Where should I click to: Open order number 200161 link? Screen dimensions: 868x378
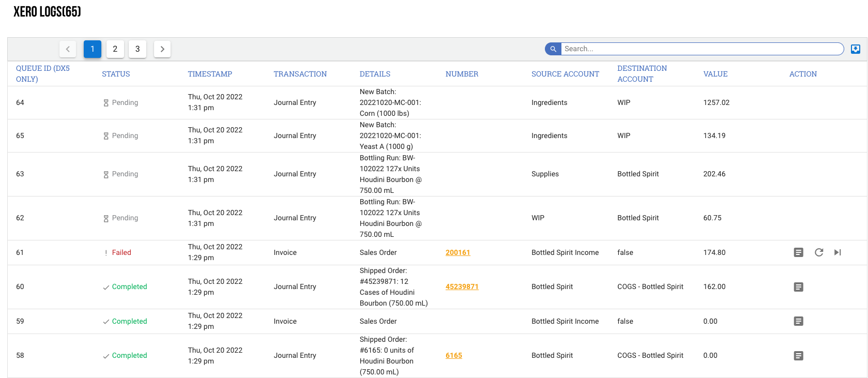(458, 252)
